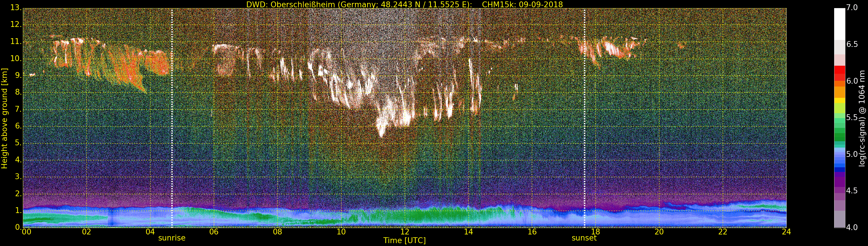
Task: Click the height axis tick label '1.'
Action: tap(18, 210)
